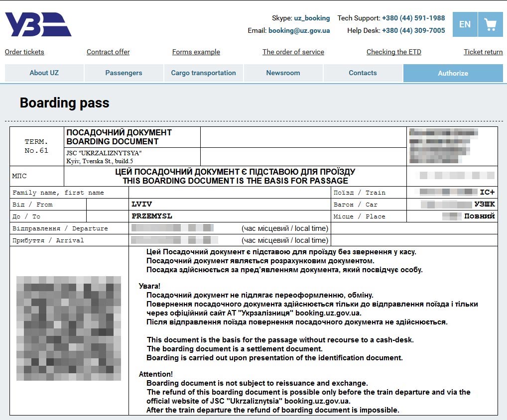Select Newsroom tab
This screenshot has width=507, height=420.
(283, 73)
